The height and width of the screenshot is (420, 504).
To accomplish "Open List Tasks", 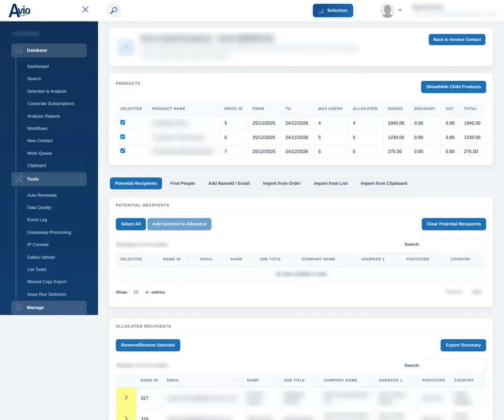I will (37, 269).
